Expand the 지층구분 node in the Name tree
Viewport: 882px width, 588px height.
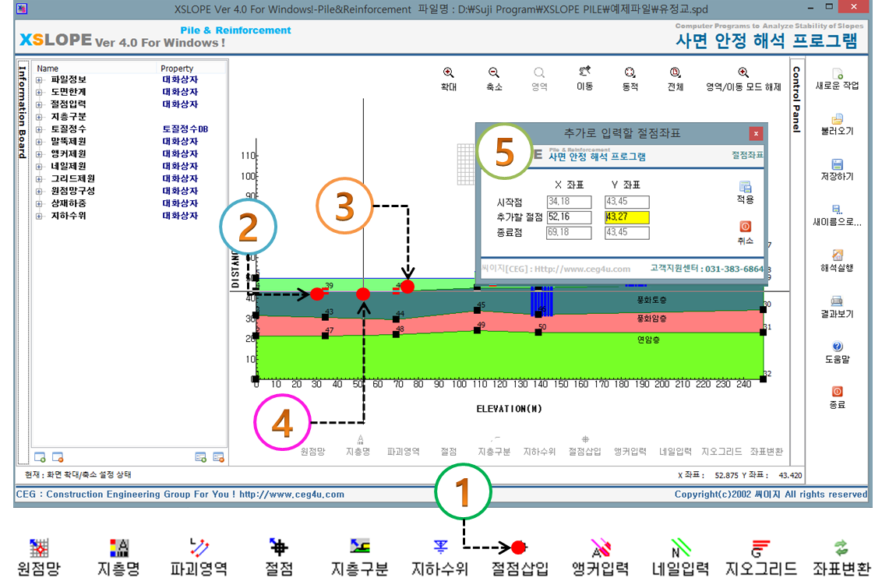coord(39,117)
